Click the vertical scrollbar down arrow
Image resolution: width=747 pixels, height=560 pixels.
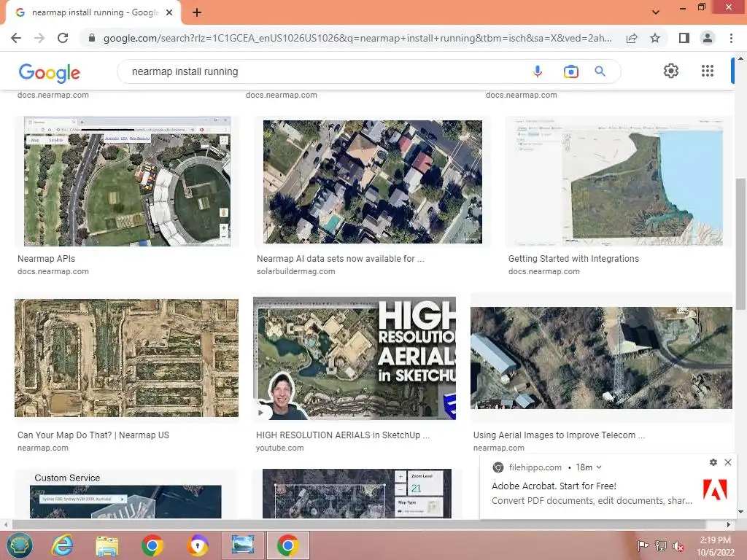coord(740,513)
